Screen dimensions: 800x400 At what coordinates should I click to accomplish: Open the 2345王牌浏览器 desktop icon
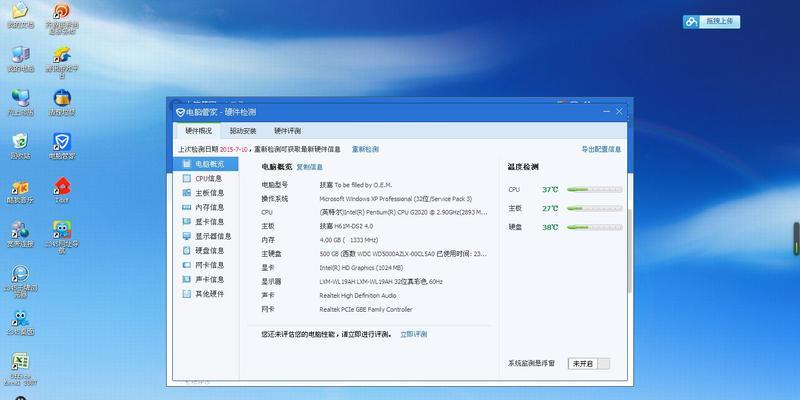20,281
